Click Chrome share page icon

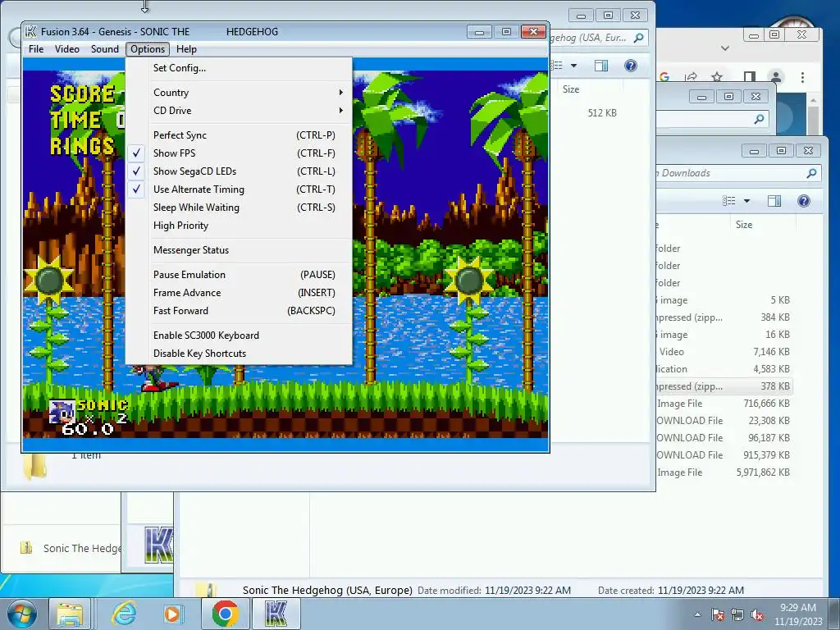tap(691, 77)
